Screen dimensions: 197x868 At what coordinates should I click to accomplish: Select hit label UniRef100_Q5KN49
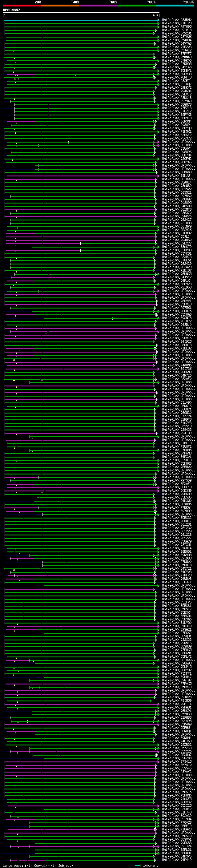coord(177,57)
